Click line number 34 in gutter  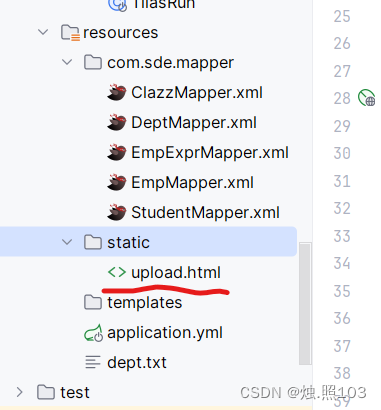342,263
